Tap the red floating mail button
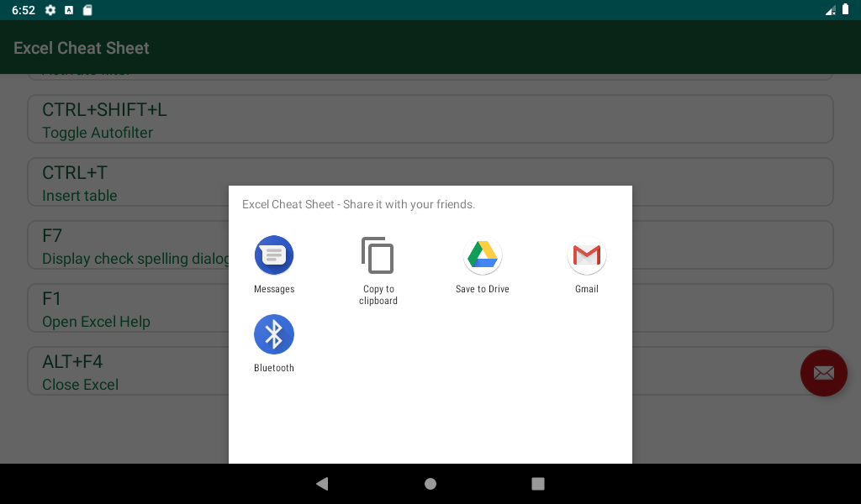The height and width of the screenshot is (504, 861). coord(824,373)
